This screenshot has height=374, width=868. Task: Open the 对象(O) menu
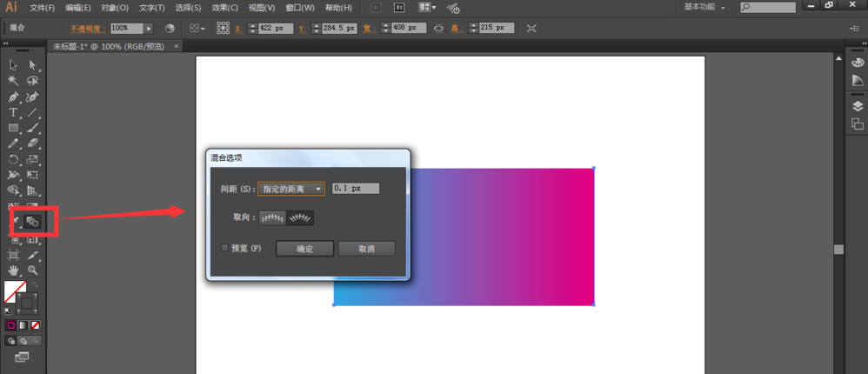coord(115,8)
